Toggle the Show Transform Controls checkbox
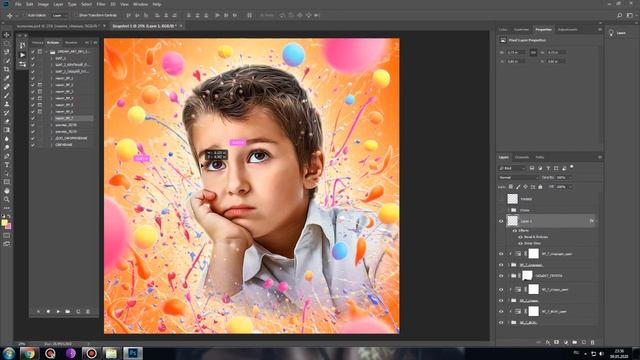Screen dimensions: 640x360 (x=76, y=15)
